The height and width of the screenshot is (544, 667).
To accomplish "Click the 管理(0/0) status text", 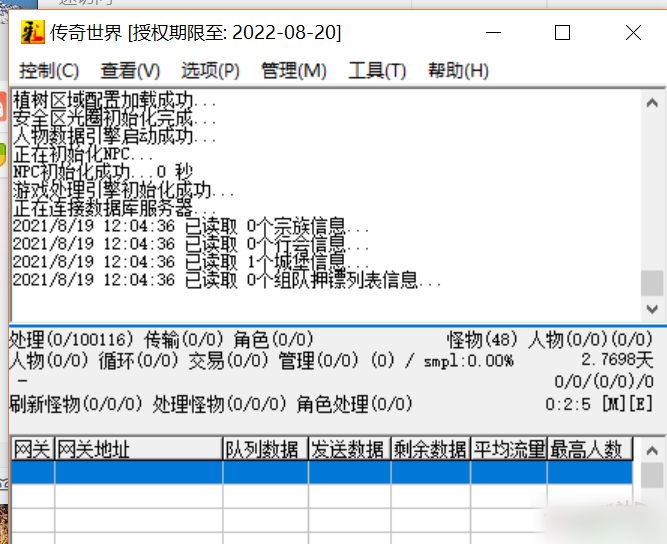I will pos(319,361).
